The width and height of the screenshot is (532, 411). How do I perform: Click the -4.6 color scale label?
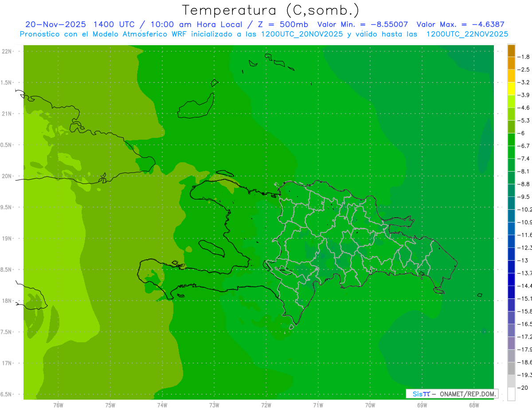click(524, 108)
